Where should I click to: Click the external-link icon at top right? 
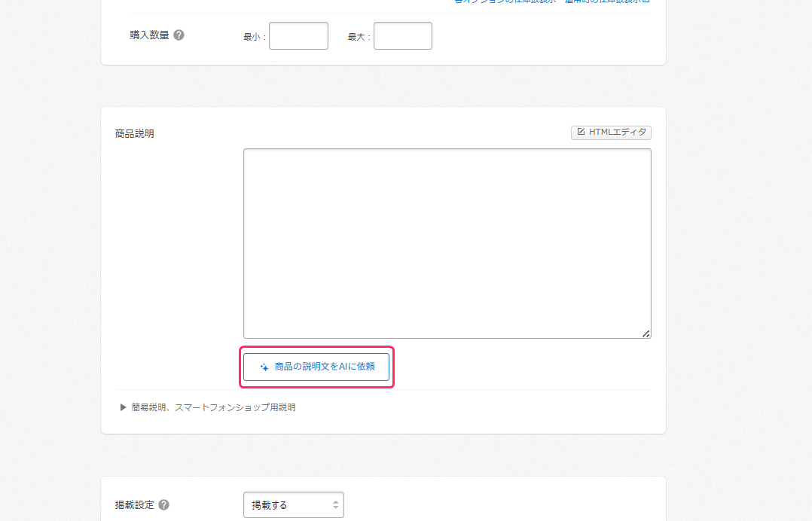(646, 2)
